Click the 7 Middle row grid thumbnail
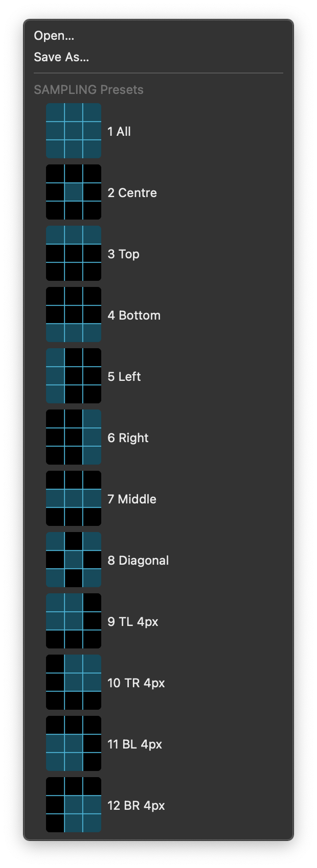Viewport: 317px width, 868px height. (74, 498)
